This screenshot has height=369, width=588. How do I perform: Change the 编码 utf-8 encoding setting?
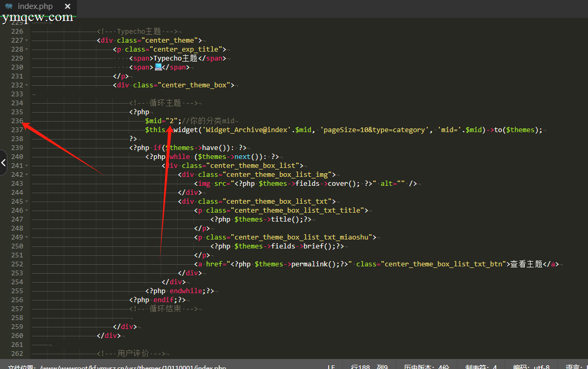click(531, 366)
